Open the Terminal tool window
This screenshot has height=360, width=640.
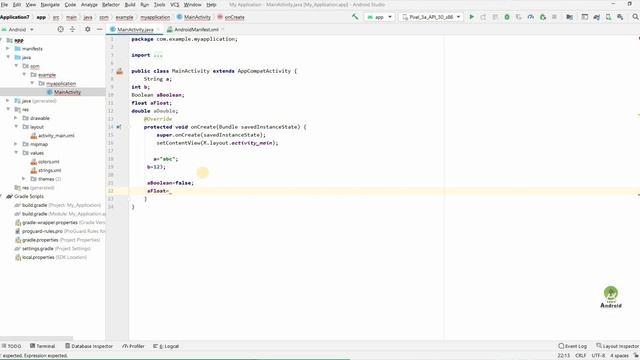click(x=42, y=346)
